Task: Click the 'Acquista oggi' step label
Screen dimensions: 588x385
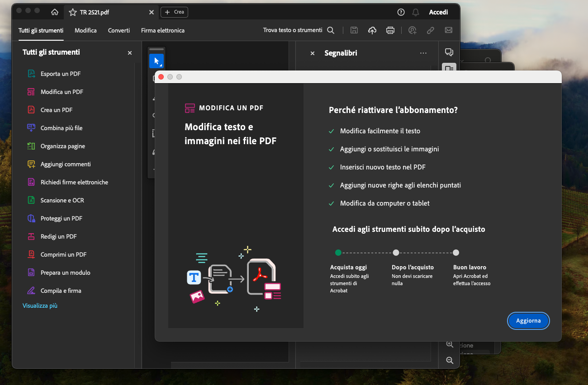Action: coord(348,267)
